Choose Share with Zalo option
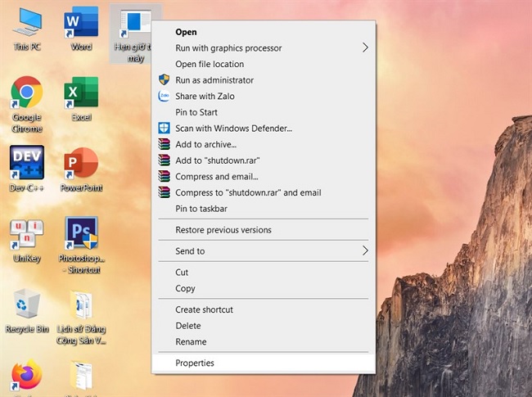Screen dimensions: 532x397 point(205,96)
